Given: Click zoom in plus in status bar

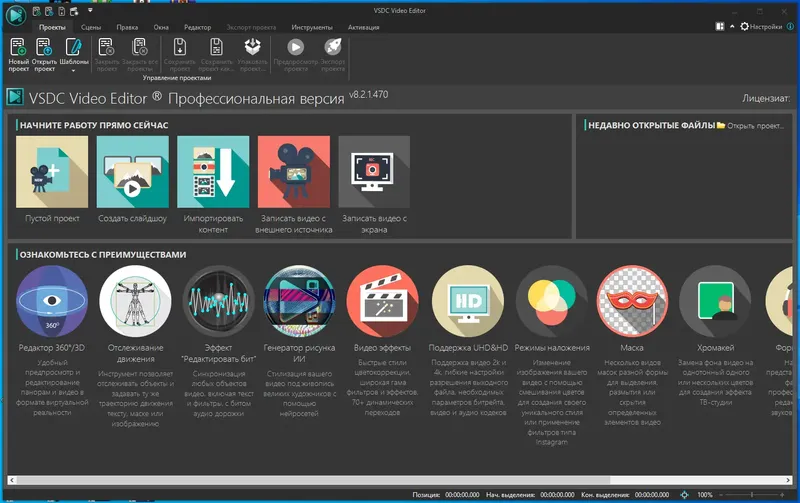Looking at the screenshot, I should (x=782, y=494).
